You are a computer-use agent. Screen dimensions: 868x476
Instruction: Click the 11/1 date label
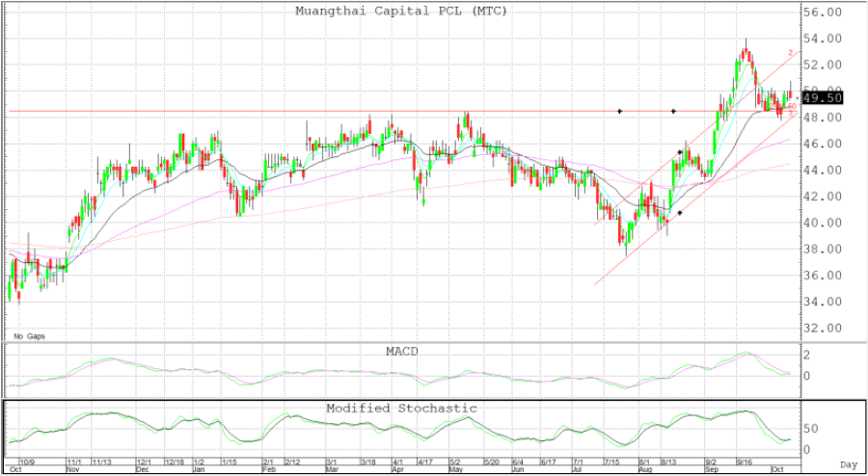[74, 461]
